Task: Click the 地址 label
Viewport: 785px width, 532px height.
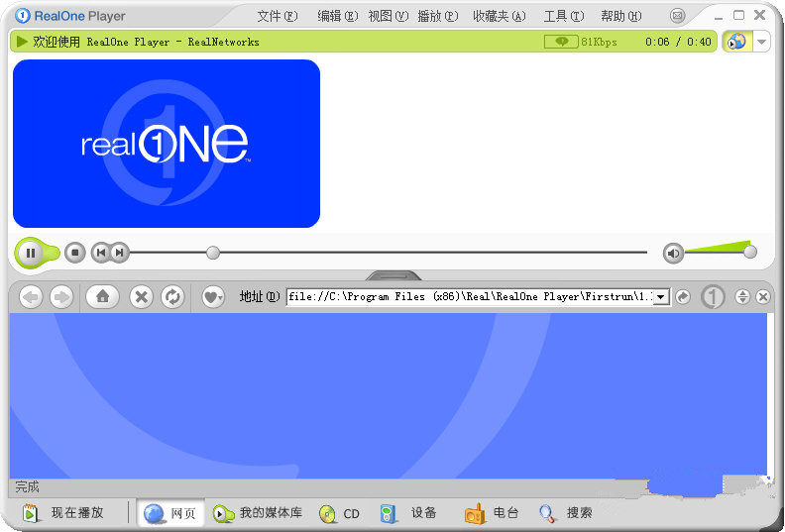Action: click(x=260, y=297)
